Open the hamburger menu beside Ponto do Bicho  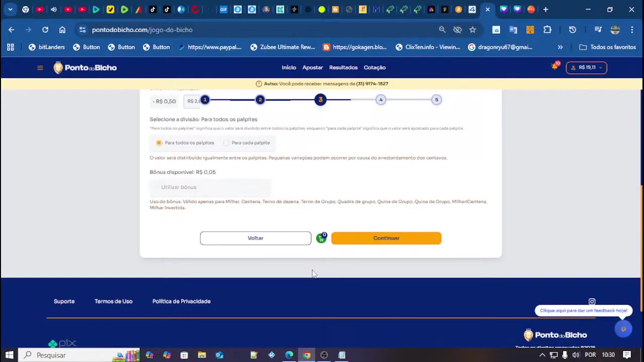(x=40, y=68)
